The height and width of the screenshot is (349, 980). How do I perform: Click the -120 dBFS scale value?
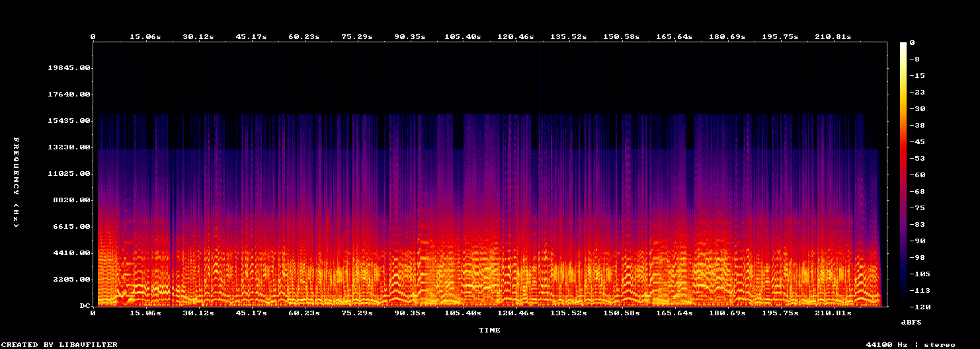(x=920, y=307)
